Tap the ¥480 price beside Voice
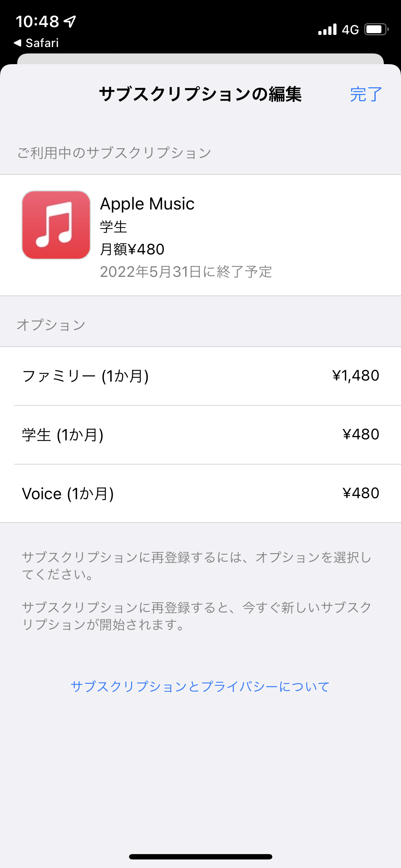This screenshot has height=868, width=401. [361, 494]
